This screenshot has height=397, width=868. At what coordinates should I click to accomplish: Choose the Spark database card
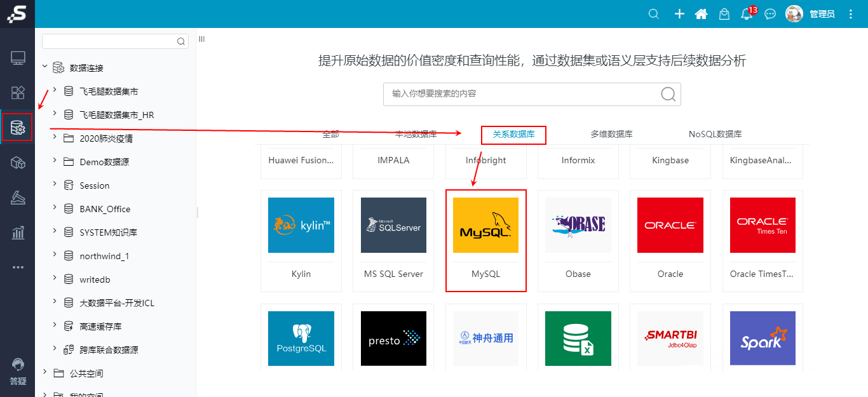point(763,338)
